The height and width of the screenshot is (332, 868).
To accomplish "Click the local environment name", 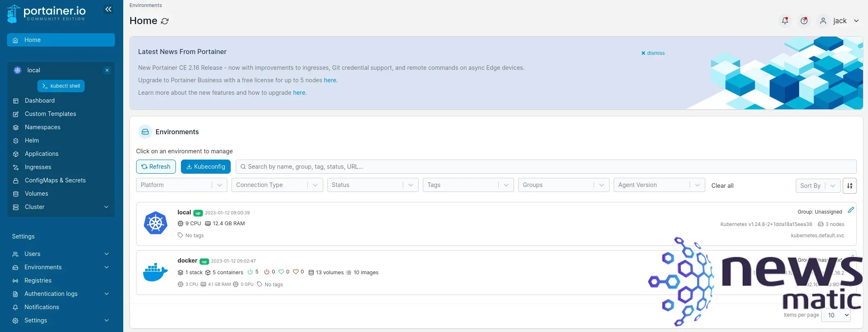I will click(184, 212).
